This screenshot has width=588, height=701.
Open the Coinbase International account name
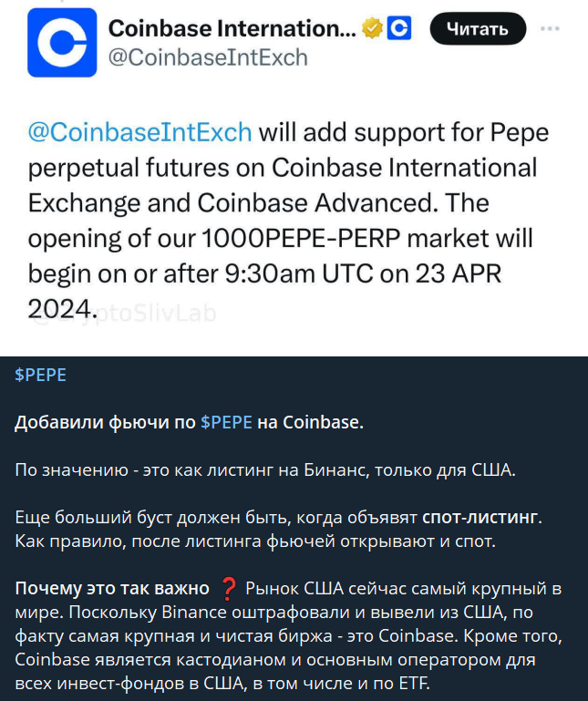232,29
